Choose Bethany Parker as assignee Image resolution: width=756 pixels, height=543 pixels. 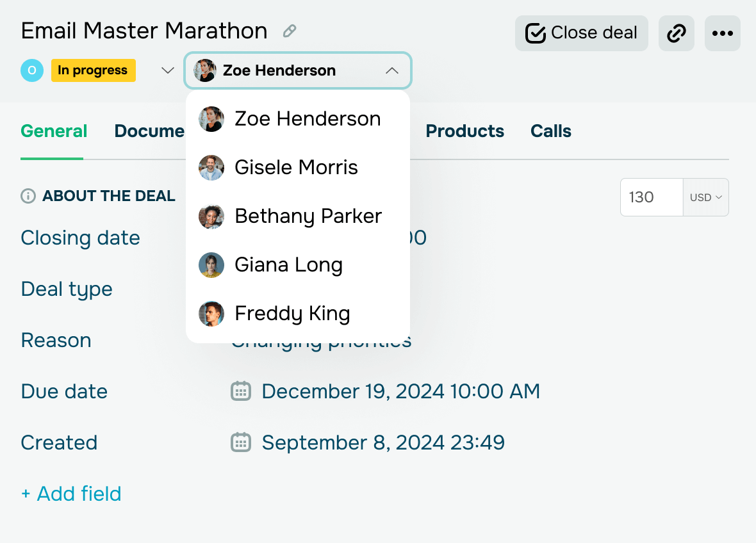point(308,216)
